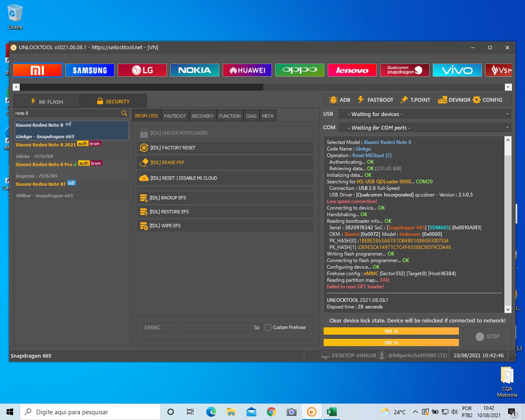Click the user avatar icon in status bar

tap(382, 355)
